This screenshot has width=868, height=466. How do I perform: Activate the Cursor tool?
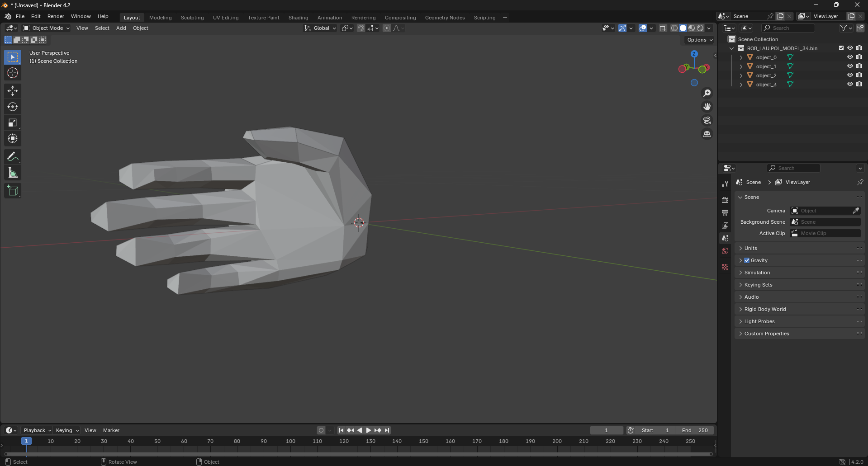pyautogui.click(x=13, y=73)
